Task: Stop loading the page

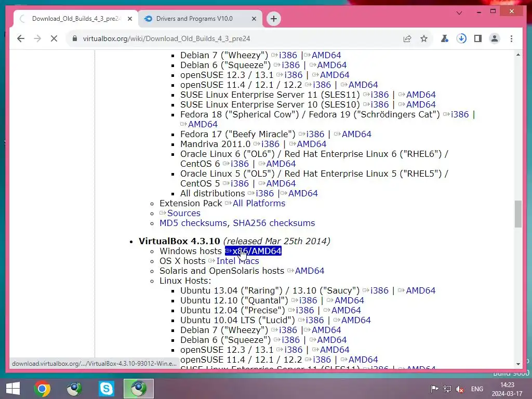Action: (54, 38)
